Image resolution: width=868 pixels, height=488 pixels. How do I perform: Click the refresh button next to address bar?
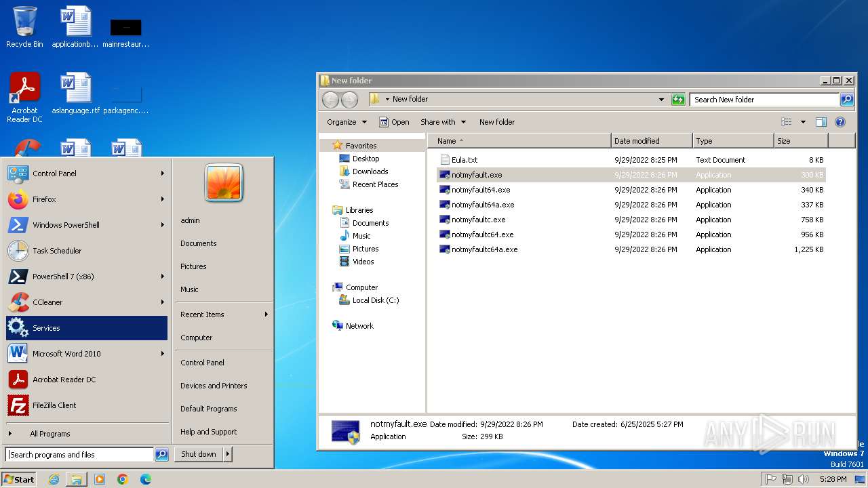click(678, 100)
